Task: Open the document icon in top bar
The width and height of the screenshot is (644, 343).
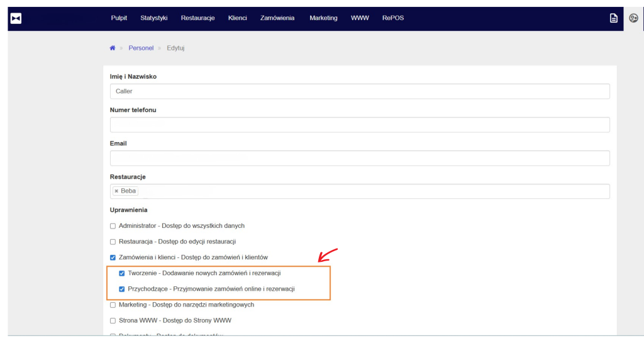Action: pos(614,18)
